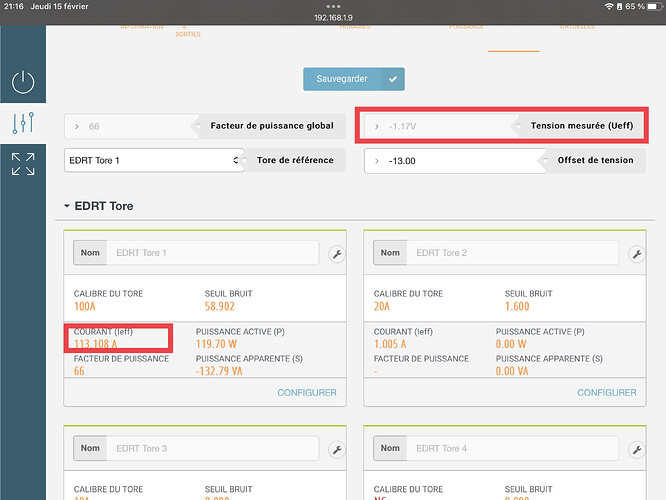666x500 pixels.
Task: Click the 113.108 A courant value
Action: tap(96, 344)
